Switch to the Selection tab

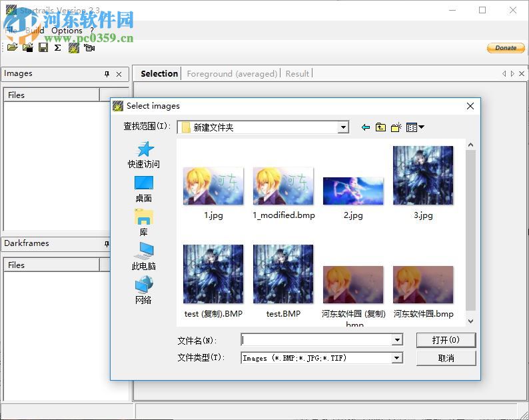[159, 73]
